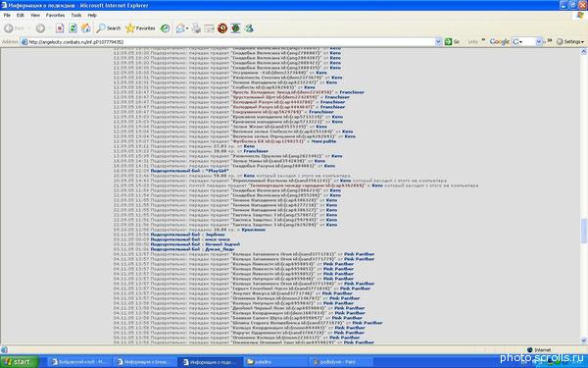The image size is (588, 368).
Task: Go to the Home page icon
Action: (86, 28)
